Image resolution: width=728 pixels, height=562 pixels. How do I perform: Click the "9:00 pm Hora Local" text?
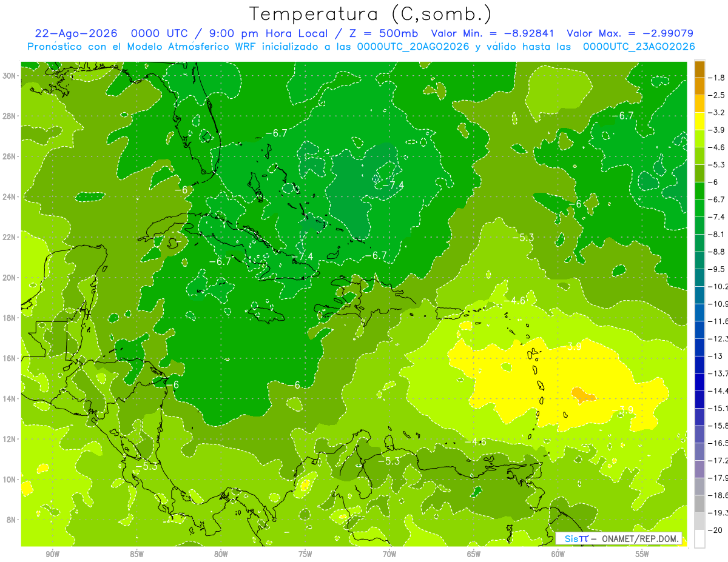coord(269,33)
